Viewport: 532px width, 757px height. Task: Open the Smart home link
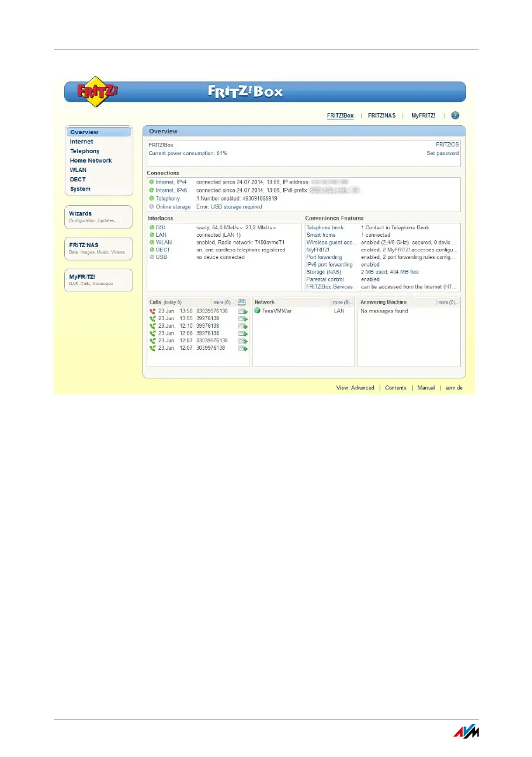tap(321, 235)
